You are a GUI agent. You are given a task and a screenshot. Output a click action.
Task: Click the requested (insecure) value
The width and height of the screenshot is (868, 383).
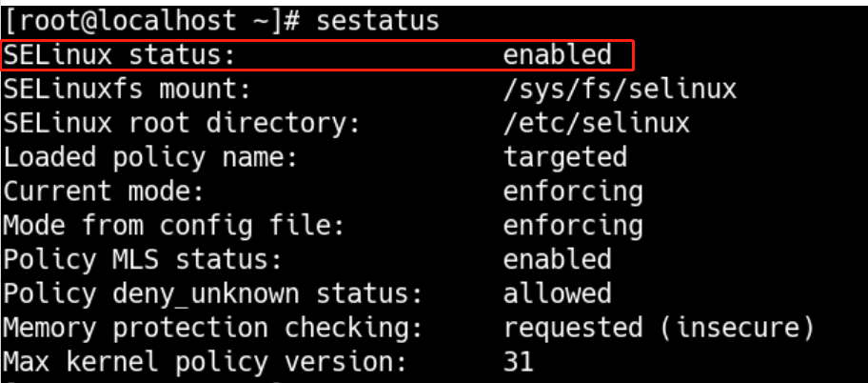click(x=659, y=329)
